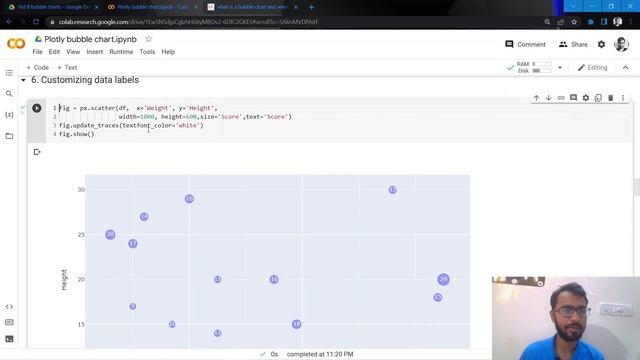Move cell down with arrow icon

(x=549, y=98)
